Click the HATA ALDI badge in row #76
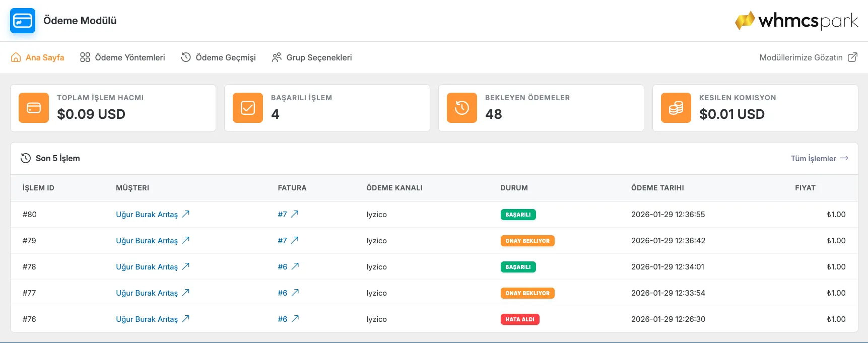Image resolution: width=868 pixels, height=343 pixels. coord(520,319)
